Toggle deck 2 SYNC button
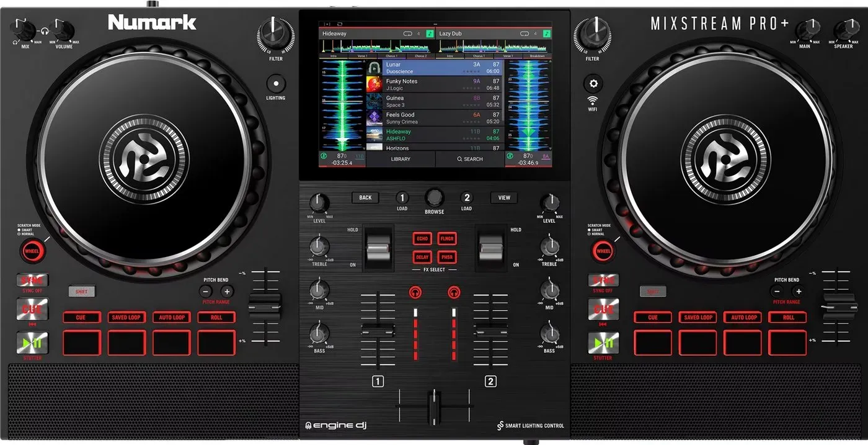 coord(603,281)
